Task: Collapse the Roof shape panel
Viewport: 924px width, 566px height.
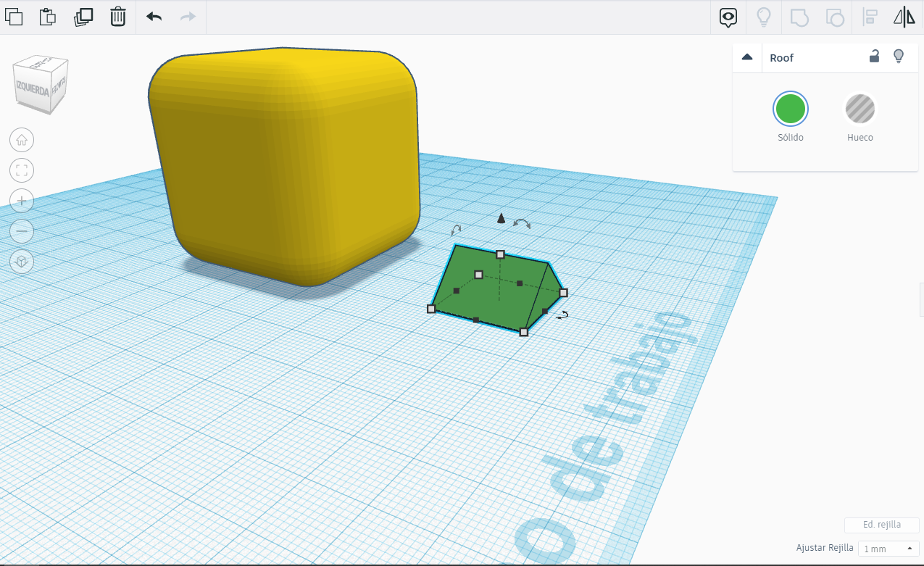Action: (x=747, y=57)
